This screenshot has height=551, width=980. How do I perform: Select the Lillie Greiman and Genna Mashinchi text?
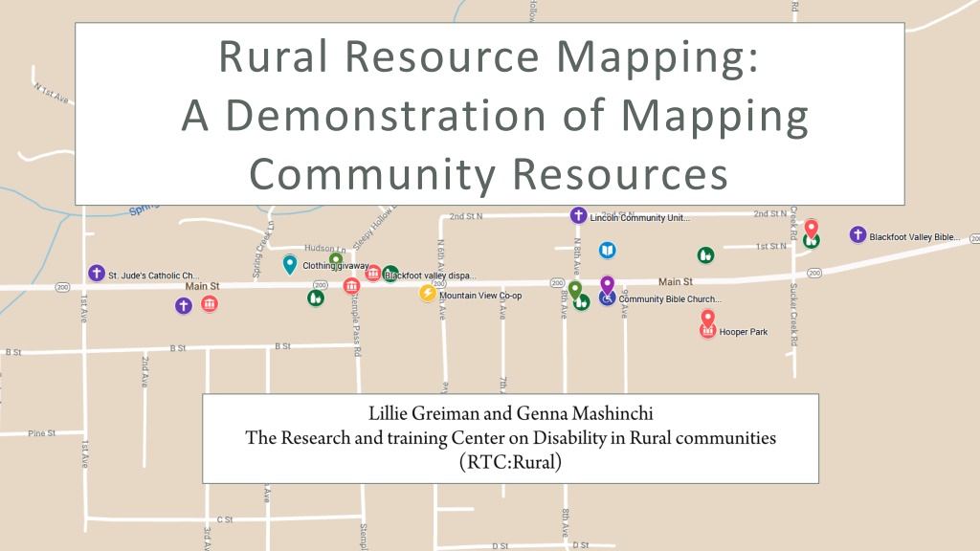click(511, 413)
